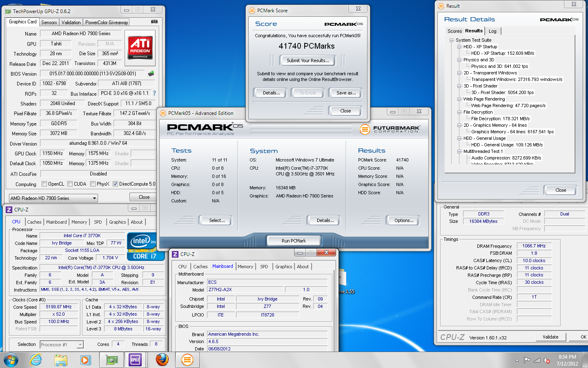
Task: Open the Processor #1 selection dropdown
Action: coord(62,345)
